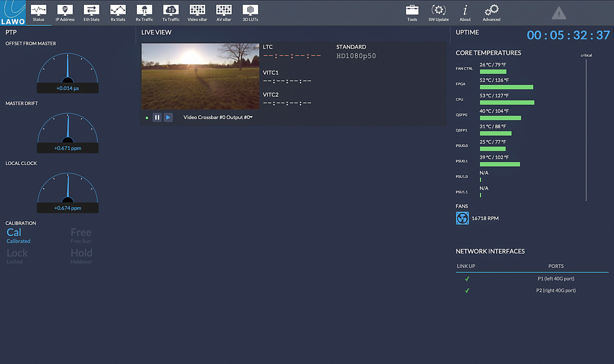
Task: Pause the live view stream
Action: (x=157, y=118)
